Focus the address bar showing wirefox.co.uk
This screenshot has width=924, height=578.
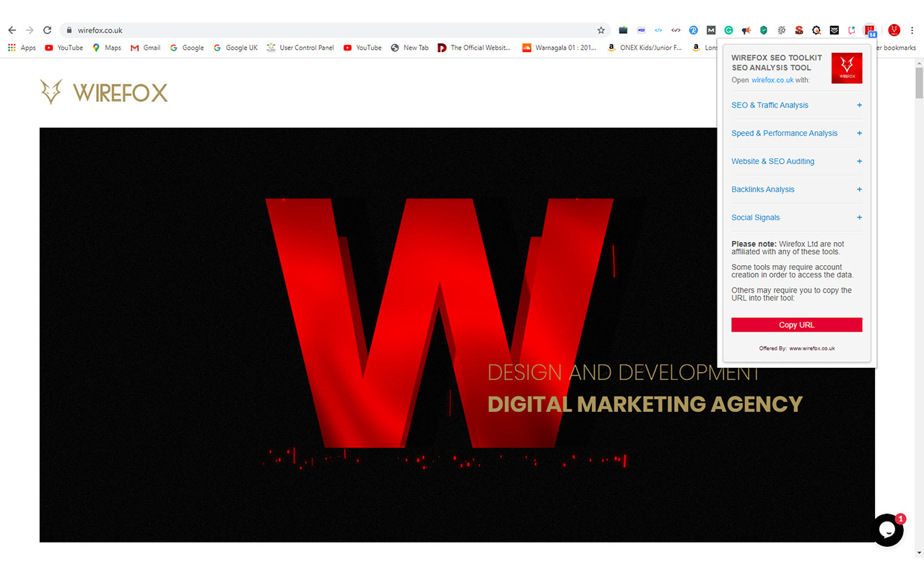coord(336,30)
